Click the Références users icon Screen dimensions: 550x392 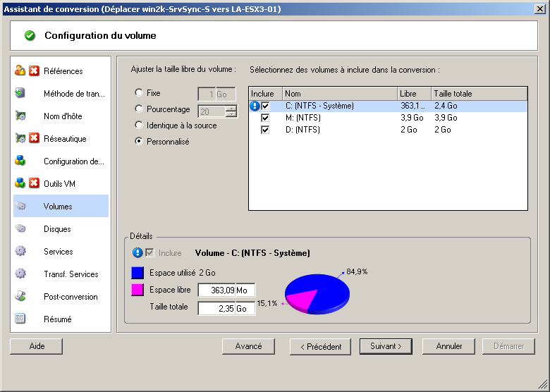click(20, 71)
